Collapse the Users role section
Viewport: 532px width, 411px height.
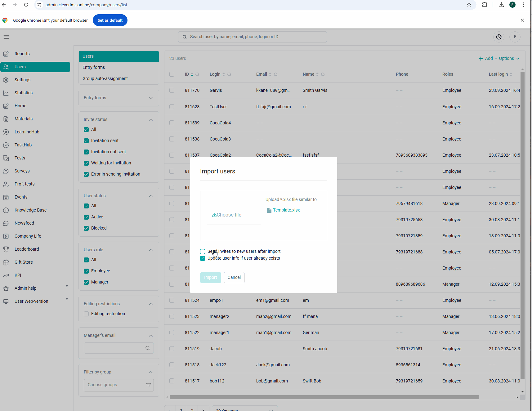pyautogui.click(x=151, y=250)
